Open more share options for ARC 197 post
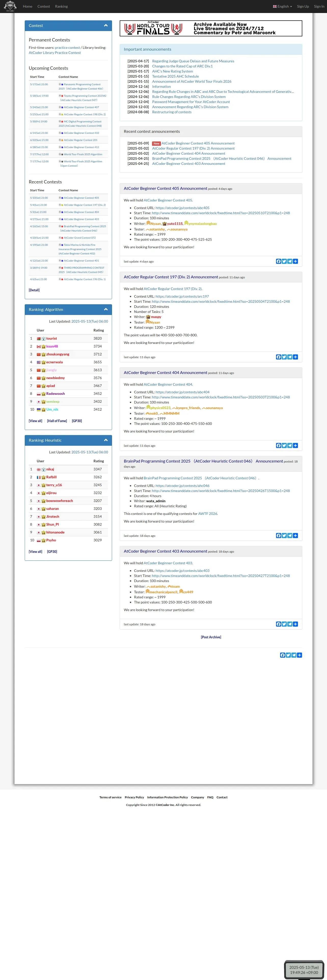 (x=295, y=357)
